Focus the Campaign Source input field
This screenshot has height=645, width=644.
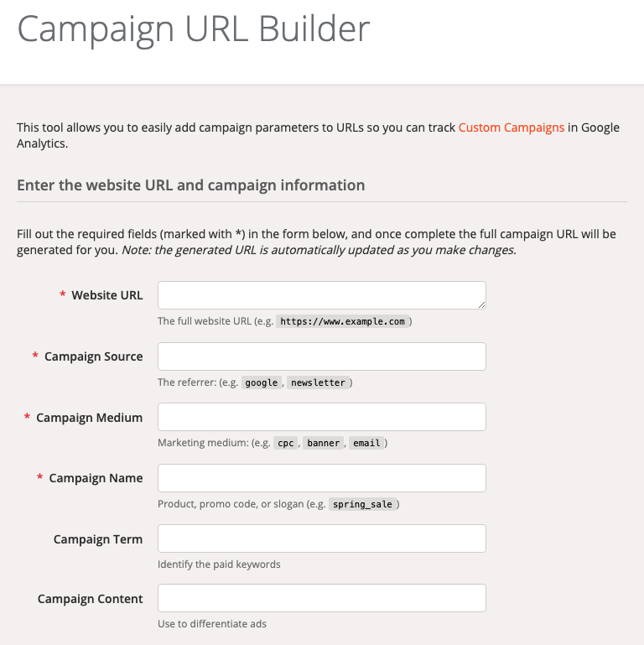tap(321, 356)
